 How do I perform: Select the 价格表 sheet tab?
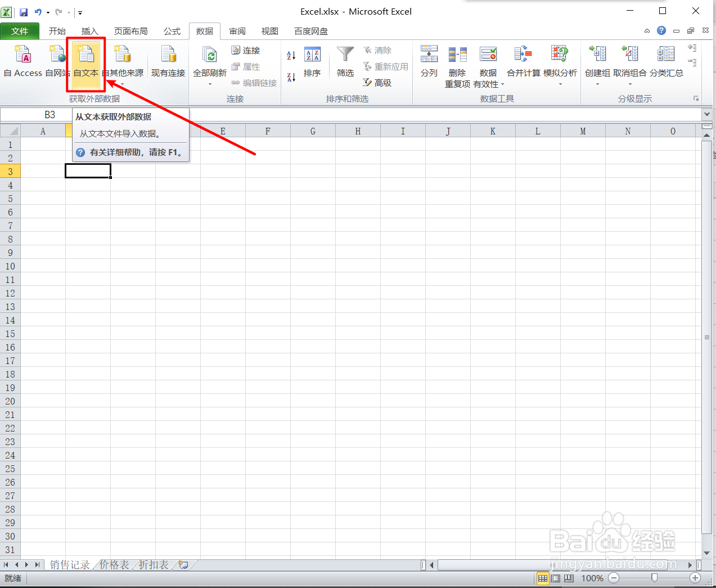click(115, 564)
